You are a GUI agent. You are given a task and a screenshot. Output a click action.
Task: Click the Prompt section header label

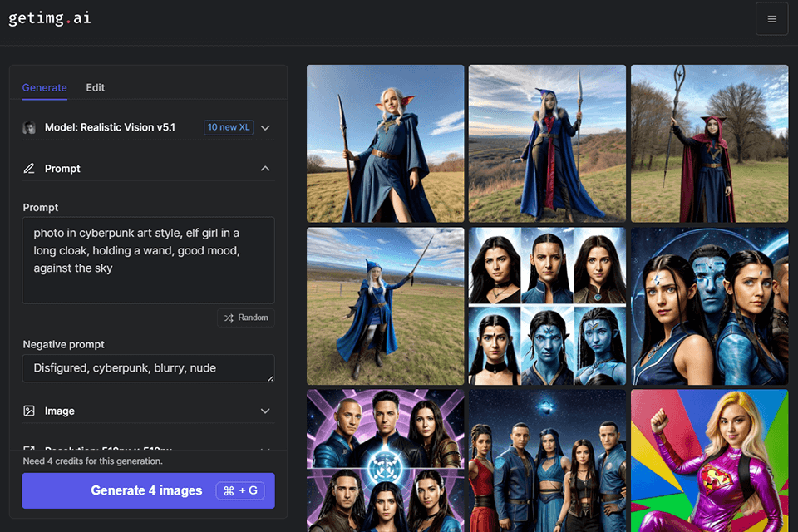point(62,169)
